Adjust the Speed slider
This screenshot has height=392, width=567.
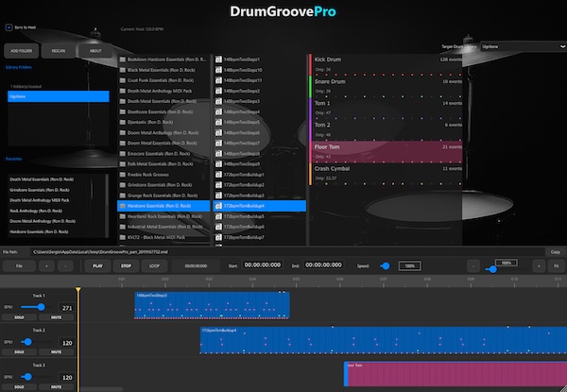386,266
